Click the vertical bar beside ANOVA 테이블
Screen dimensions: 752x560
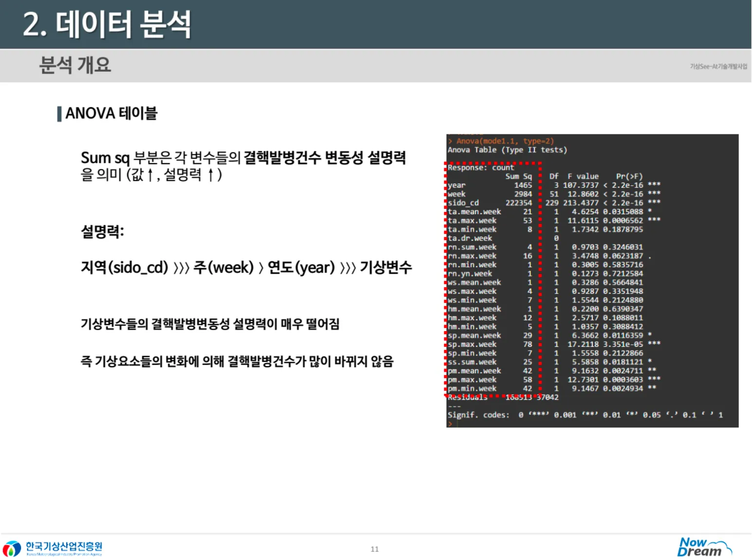59,114
